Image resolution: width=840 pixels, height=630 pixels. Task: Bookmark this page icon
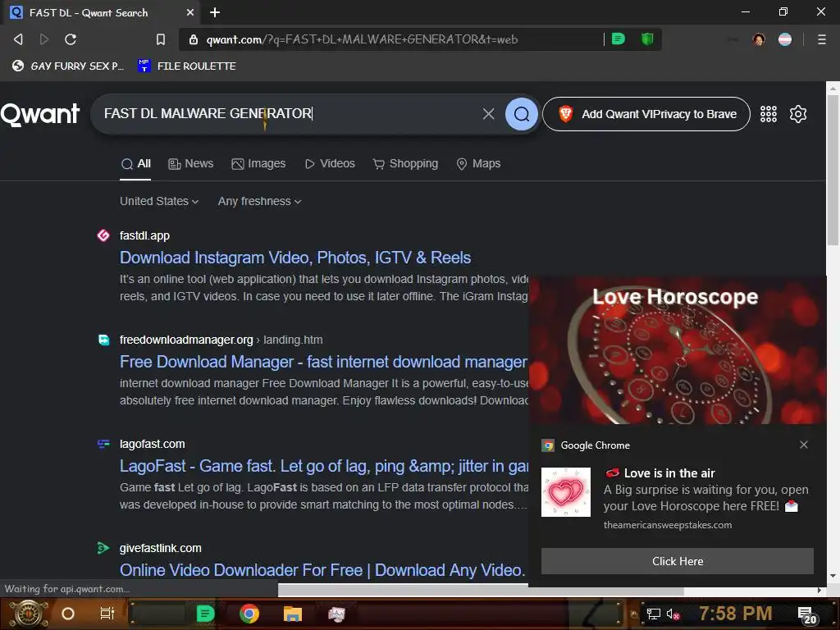coord(160,39)
